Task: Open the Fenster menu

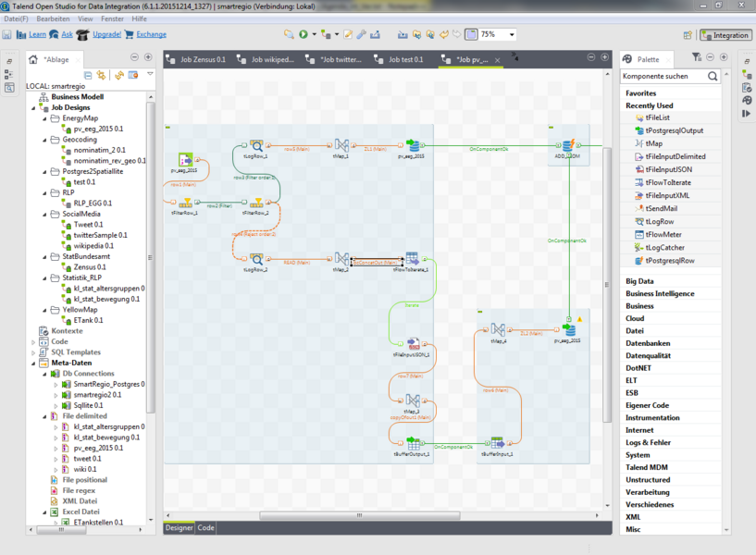Action: [x=114, y=18]
